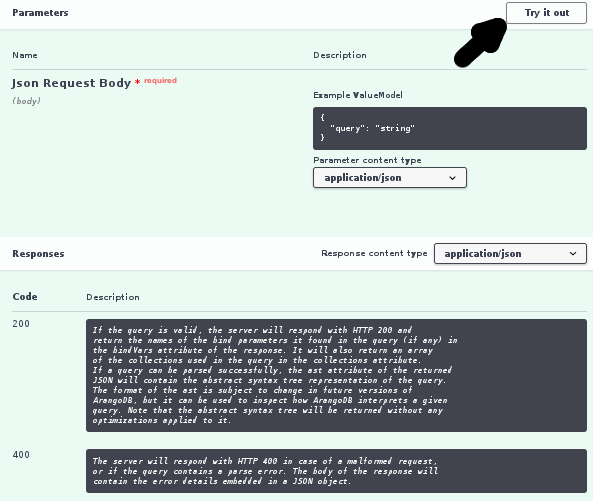
Task: Click the Parameters section heading
Action: click(x=40, y=13)
